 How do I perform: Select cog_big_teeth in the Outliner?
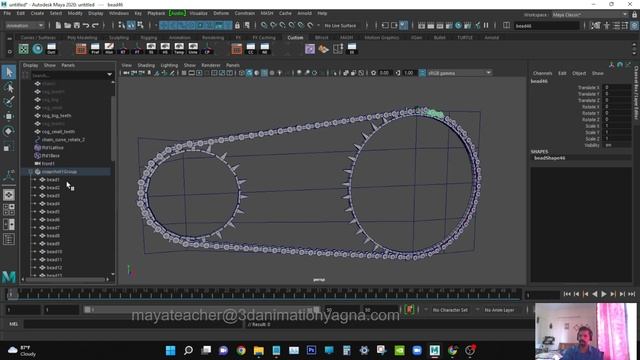click(x=57, y=116)
